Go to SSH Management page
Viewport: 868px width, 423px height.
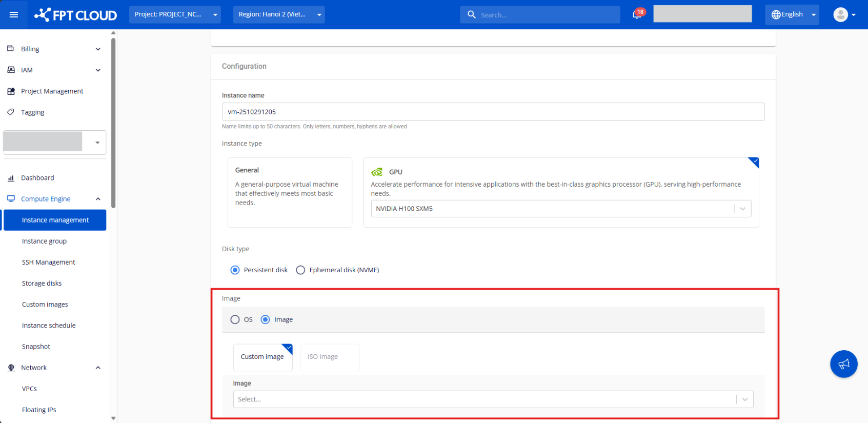coord(48,263)
